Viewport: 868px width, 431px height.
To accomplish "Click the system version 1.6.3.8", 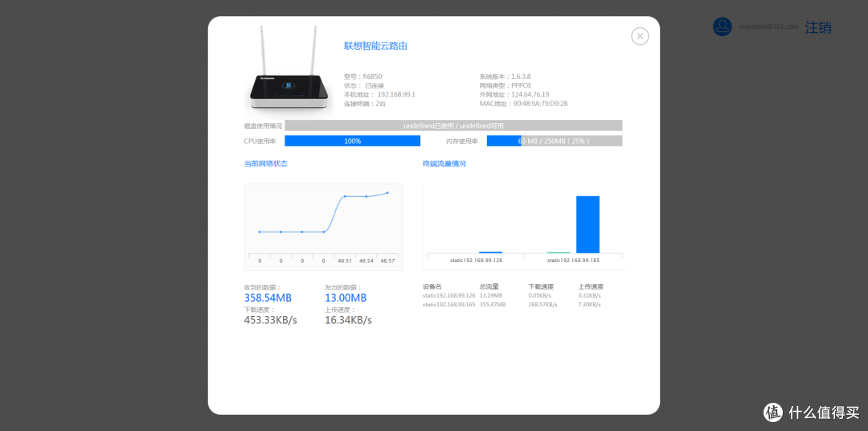I will (506, 76).
